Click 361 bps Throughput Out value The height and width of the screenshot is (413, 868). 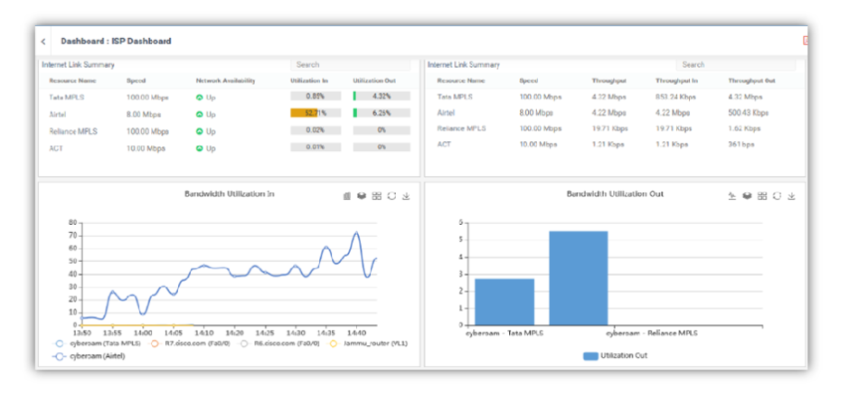click(x=741, y=145)
